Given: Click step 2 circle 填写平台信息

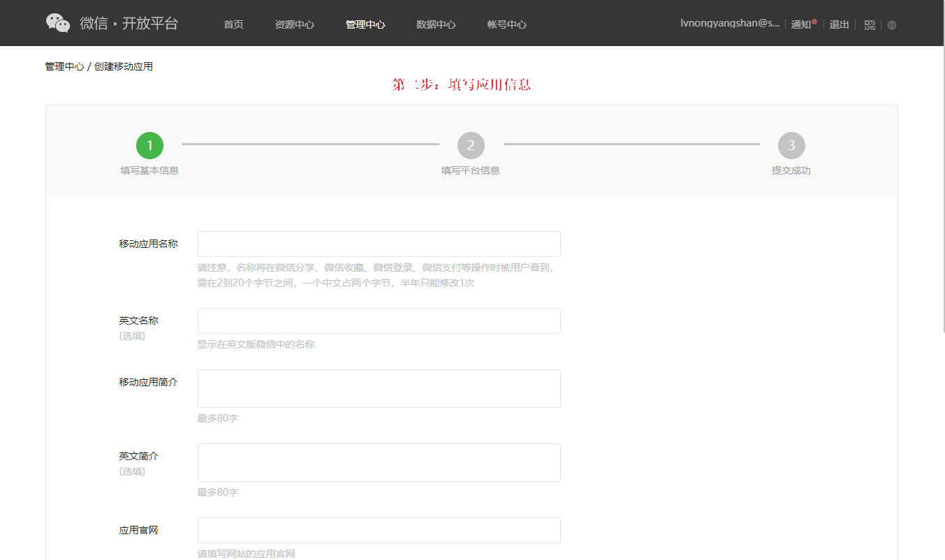Looking at the screenshot, I should tap(471, 145).
